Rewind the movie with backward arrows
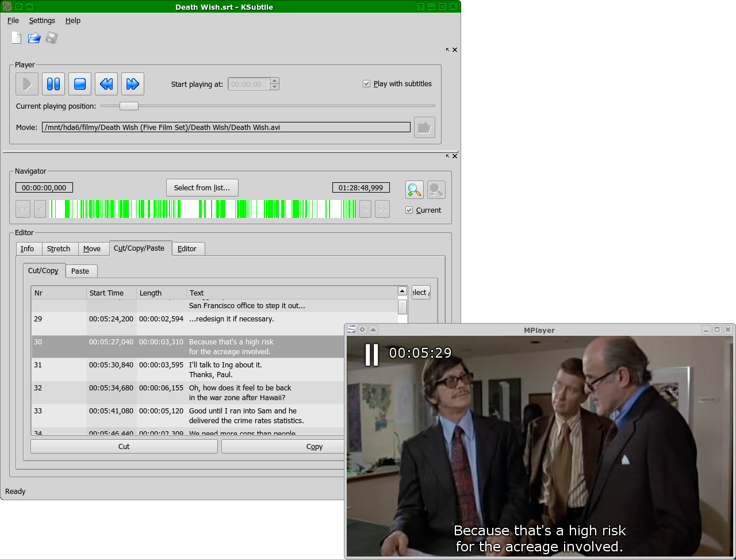This screenshot has width=736, height=560. tap(106, 84)
